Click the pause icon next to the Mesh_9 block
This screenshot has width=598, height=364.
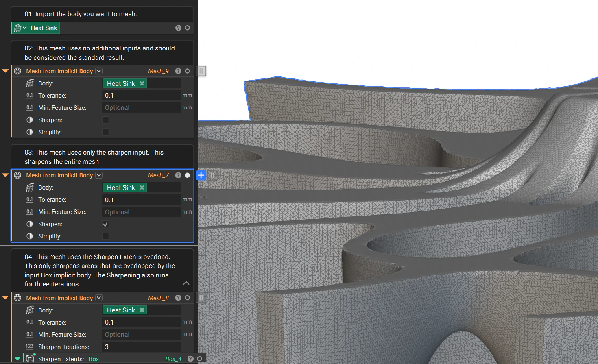[201, 71]
